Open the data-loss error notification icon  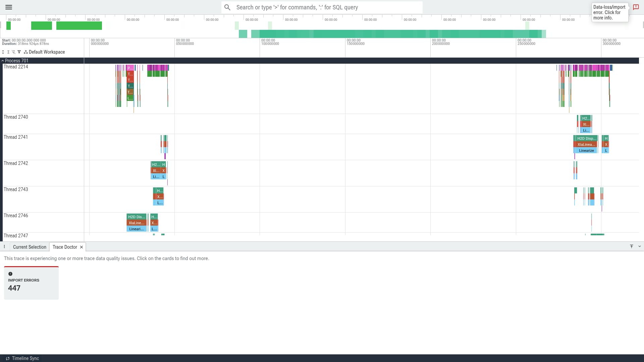(x=636, y=7)
